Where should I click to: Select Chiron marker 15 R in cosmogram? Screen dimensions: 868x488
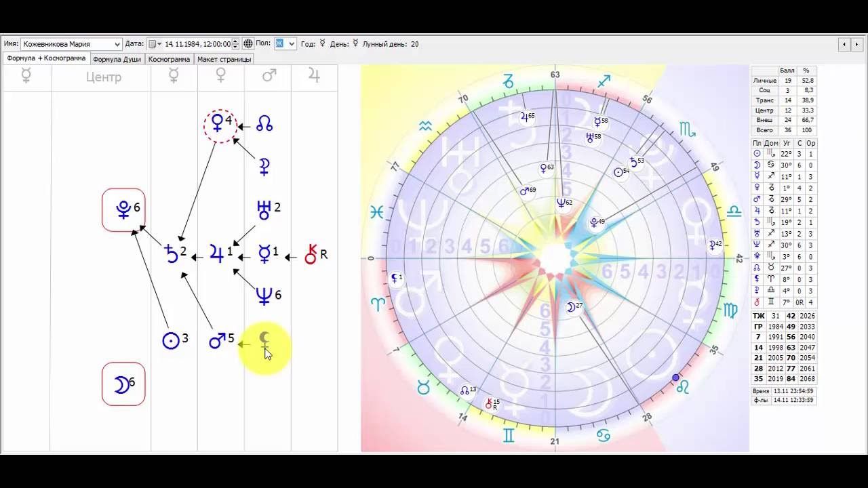tap(492, 404)
